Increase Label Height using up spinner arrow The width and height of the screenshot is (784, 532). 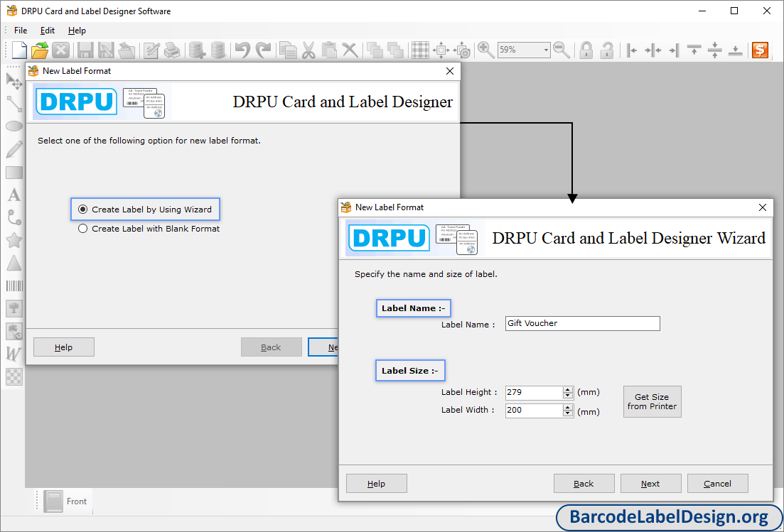[x=567, y=390]
